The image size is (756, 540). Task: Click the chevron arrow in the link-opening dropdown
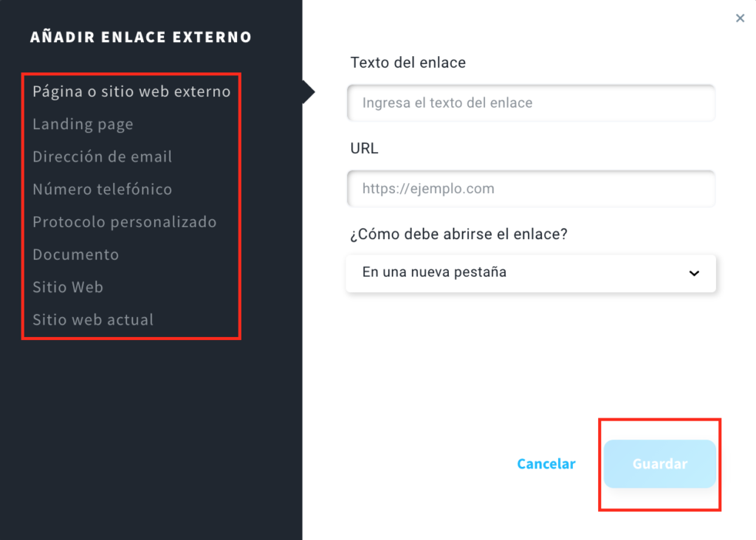(x=694, y=273)
